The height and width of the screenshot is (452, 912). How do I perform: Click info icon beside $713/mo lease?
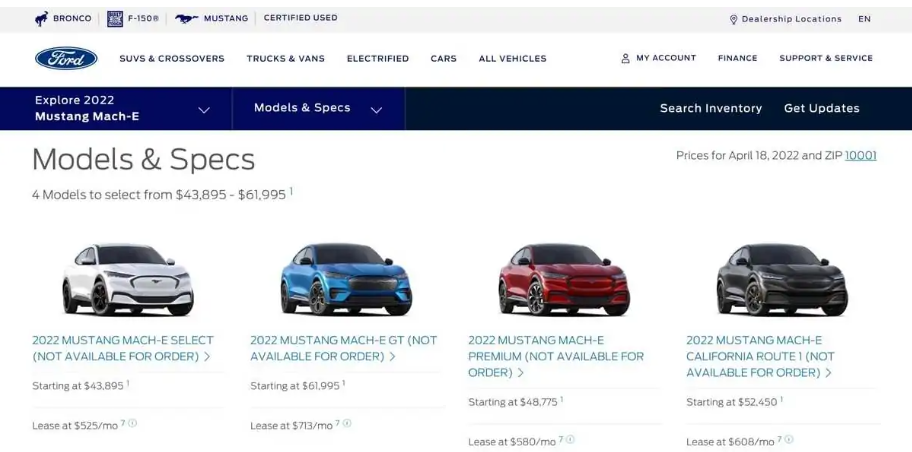point(347,423)
